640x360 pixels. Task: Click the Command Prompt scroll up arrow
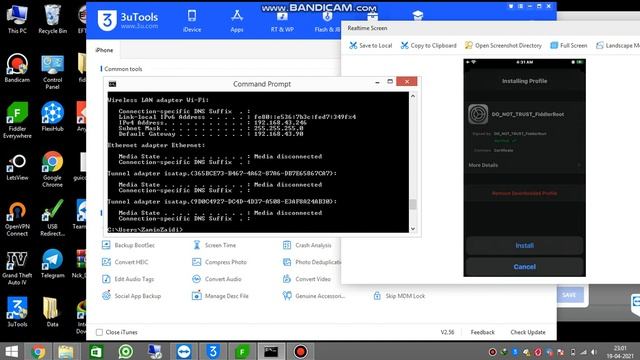coord(413,96)
